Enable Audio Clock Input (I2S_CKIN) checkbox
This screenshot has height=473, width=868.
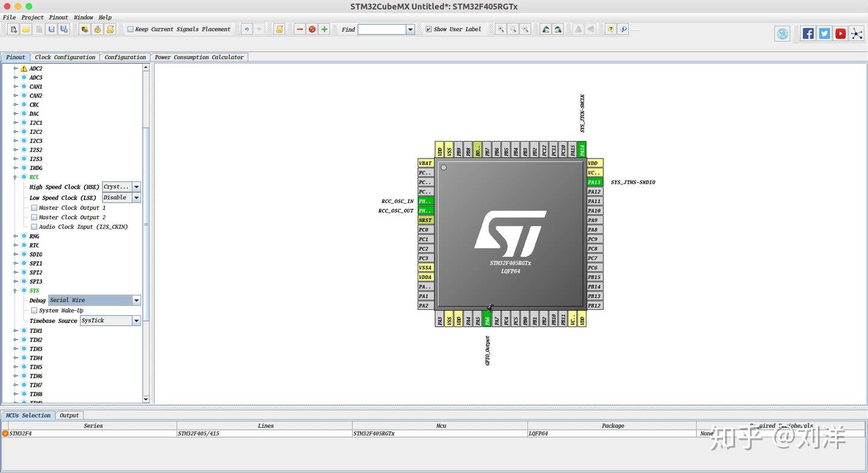point(34,227)
